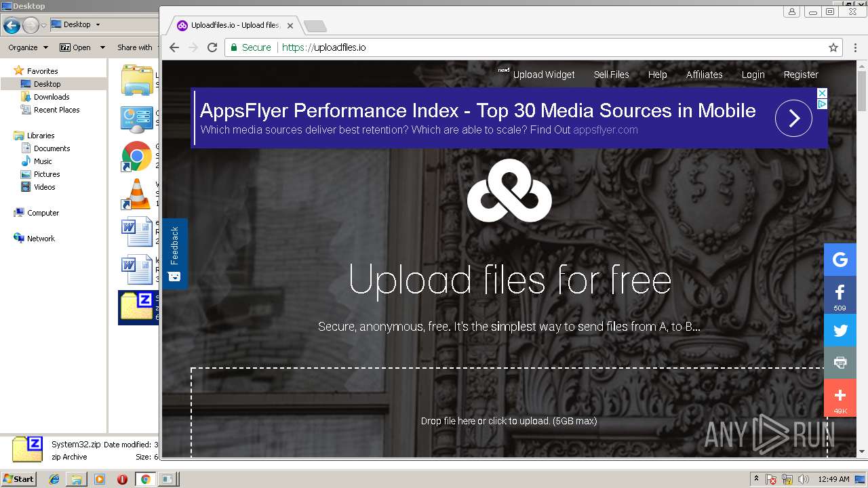Open the Documents library
Image resolution: width=868 pixels, height=488 pixels.
52,148
